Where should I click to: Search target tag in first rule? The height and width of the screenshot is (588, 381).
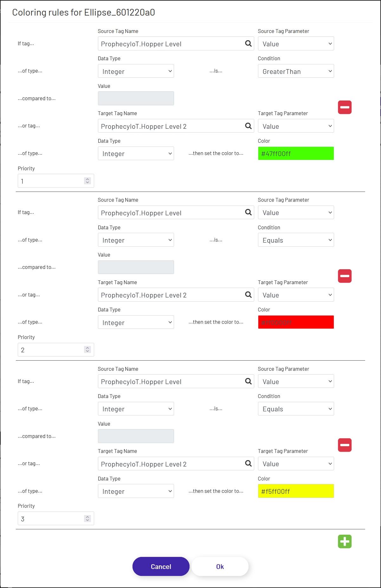(248, 126)
